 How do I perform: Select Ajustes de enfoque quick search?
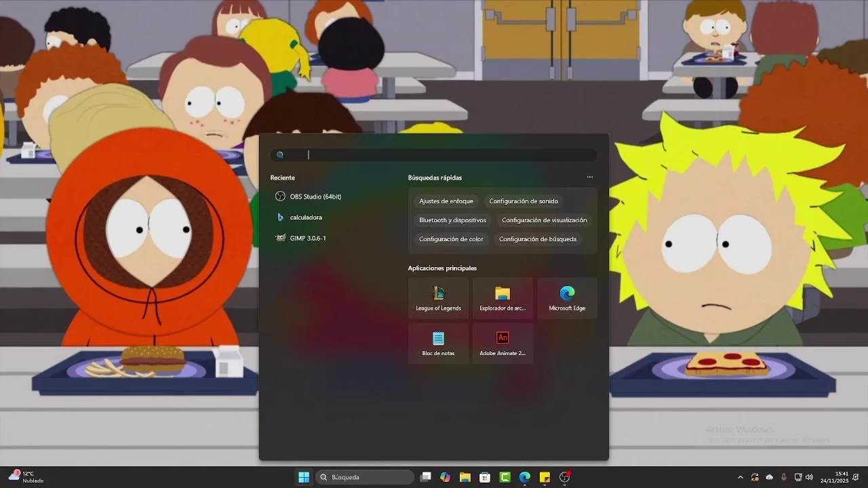coord(446,201)
